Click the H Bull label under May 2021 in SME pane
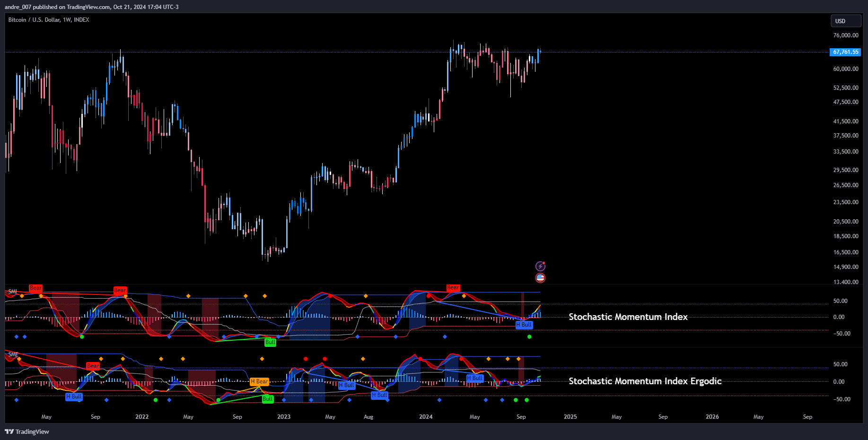The width and height of the screenshot is (868, 440). click(74, 397)
